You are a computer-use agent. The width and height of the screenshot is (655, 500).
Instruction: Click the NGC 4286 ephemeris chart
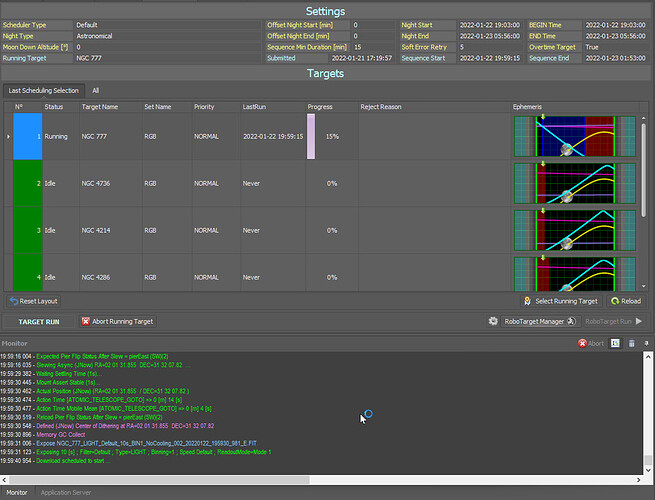(x=575, y=274)
